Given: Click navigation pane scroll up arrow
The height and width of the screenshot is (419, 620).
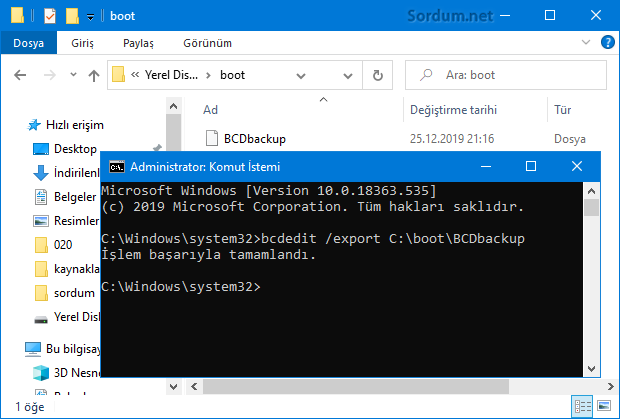Looking at the screenshot, I should [173, 106].
